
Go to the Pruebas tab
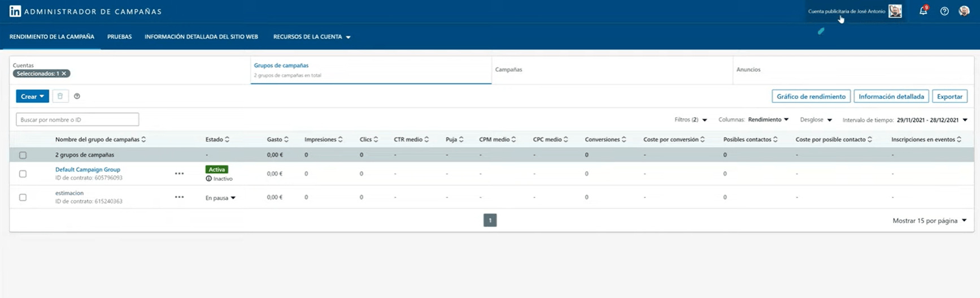pos(119,37)
